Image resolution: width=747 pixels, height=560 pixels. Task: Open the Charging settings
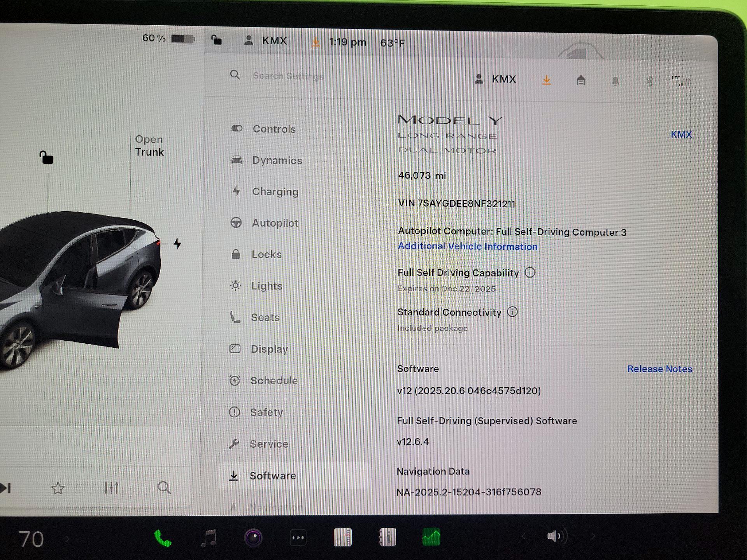click(275, 191)
